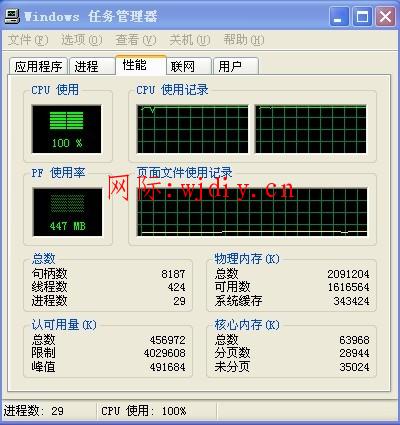Open the 文件(F) menu
The width and height of the screenshot is (400, 425).
pyautogui.click(x=28, y=40)
